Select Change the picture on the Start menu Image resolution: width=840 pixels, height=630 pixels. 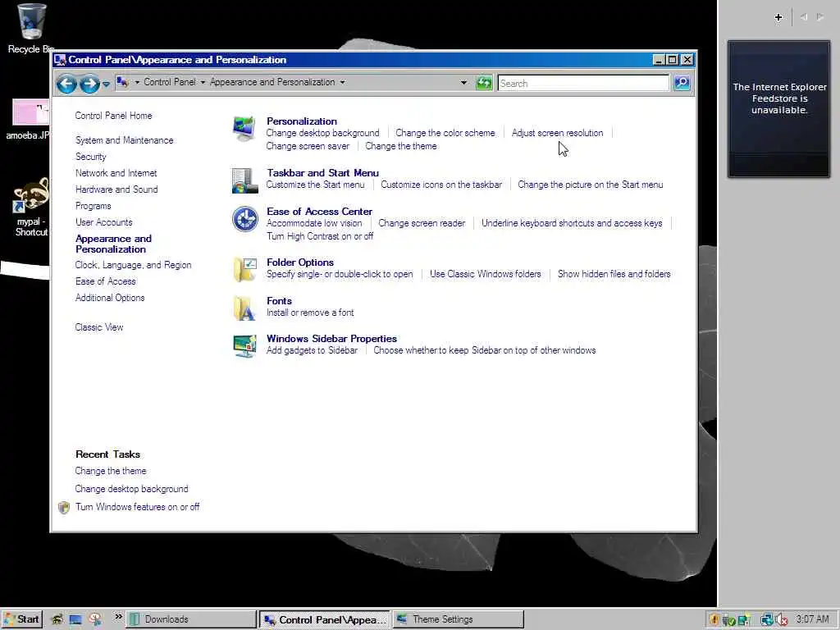tap(591, 185)
